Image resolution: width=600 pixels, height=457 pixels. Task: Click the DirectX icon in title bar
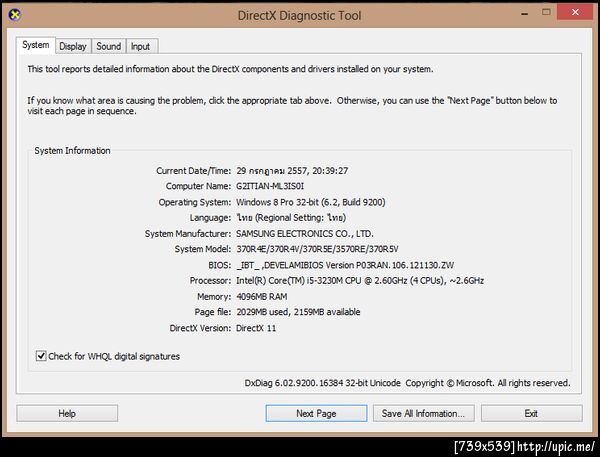[15, 15]
